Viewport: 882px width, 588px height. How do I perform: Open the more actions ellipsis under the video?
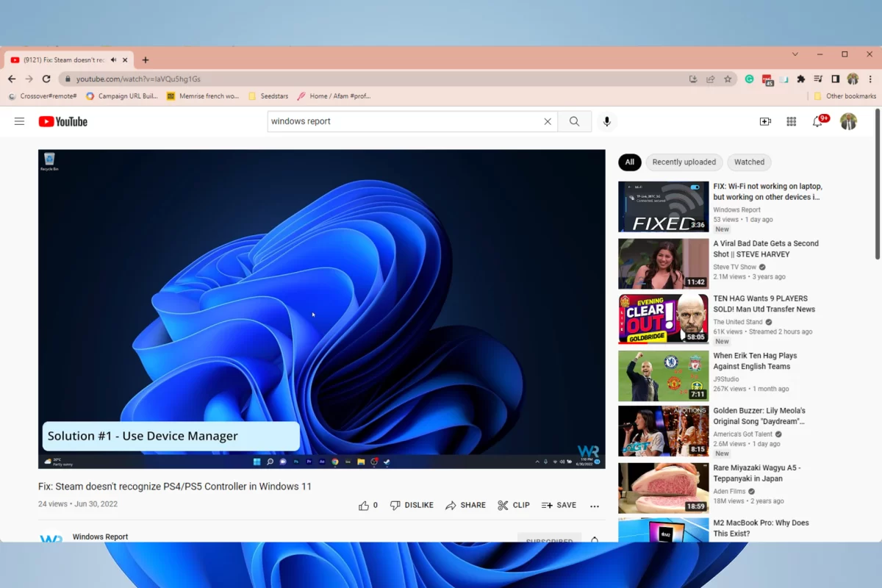click(595, 505)
